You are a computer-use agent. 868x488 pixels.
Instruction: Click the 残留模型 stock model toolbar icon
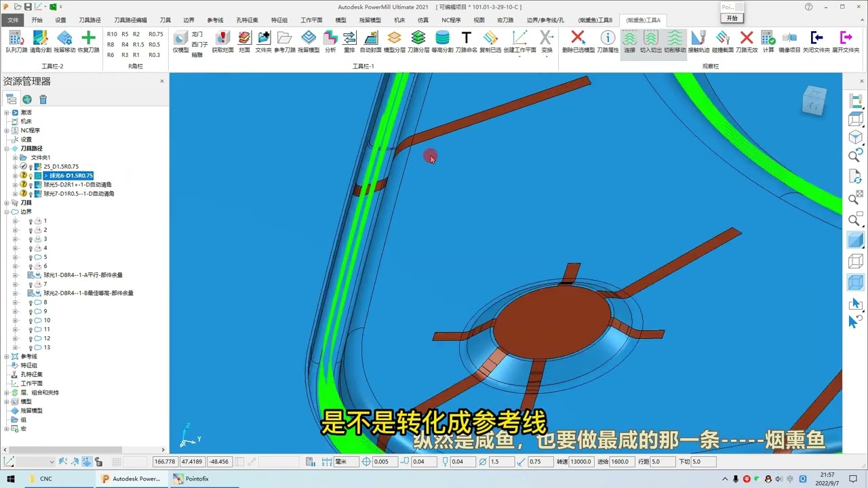pyautogui.click(x=309, y=41)
